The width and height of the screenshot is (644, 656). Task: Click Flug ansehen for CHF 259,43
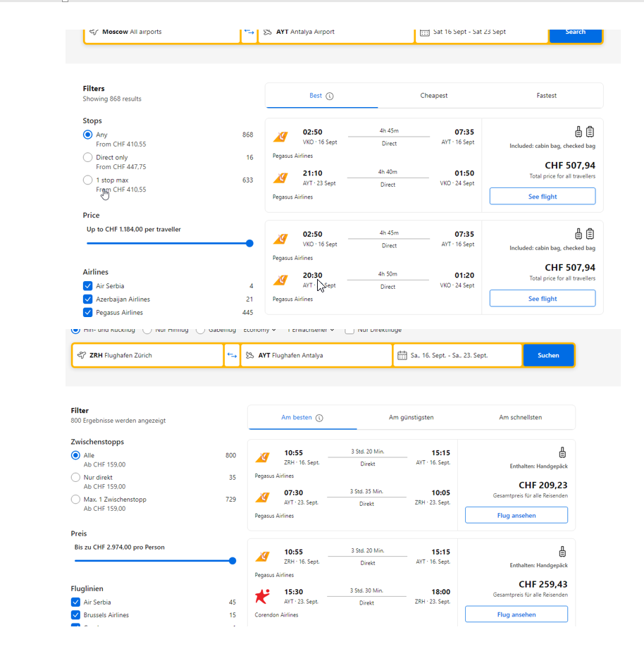tap(516, 614)
